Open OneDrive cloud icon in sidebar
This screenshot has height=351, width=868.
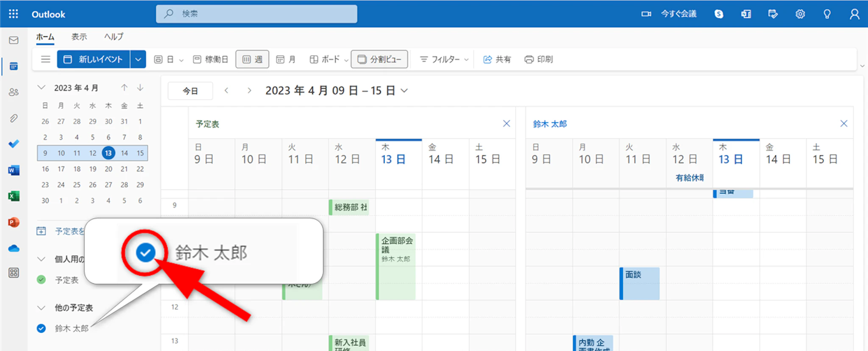[14, 248]
